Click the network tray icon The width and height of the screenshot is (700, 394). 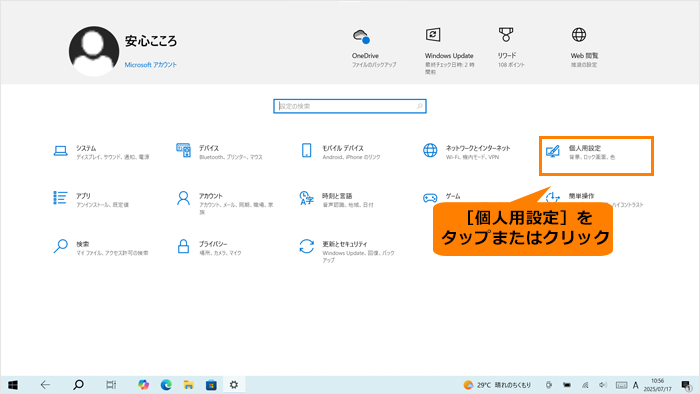(585, 385)
